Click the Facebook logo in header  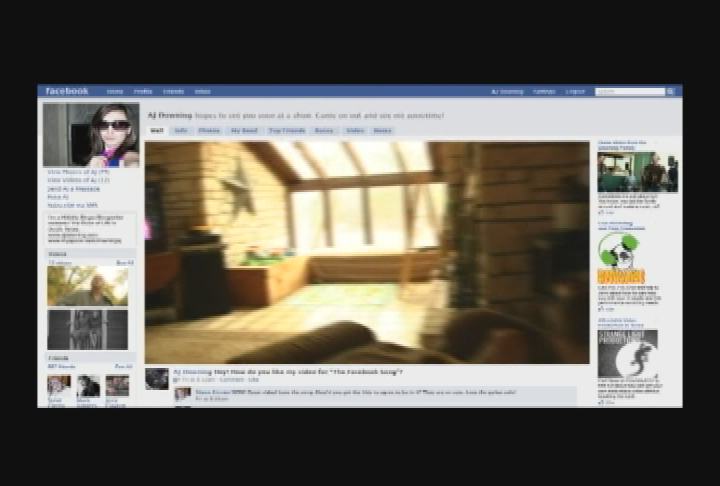click(x=67, y=91)
